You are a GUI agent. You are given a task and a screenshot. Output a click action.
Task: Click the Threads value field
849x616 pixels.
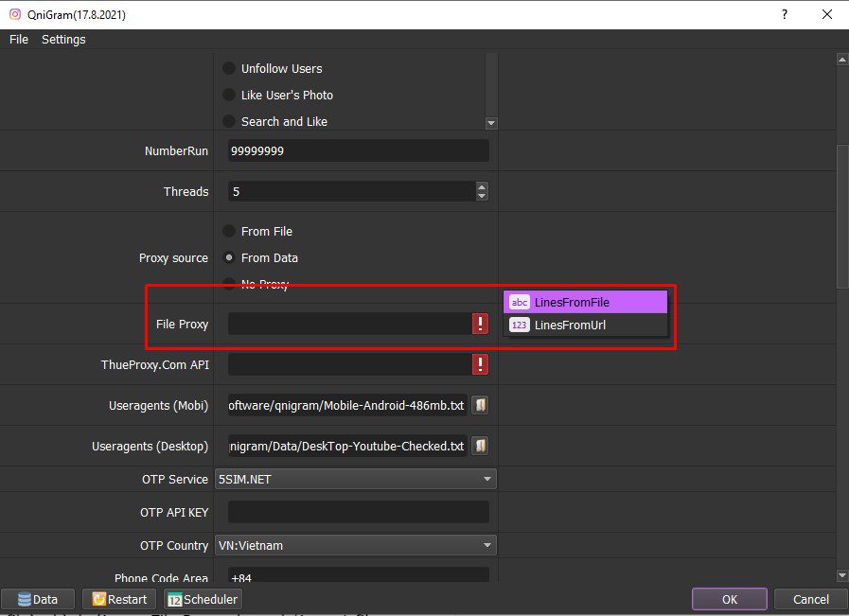[352, 191]
